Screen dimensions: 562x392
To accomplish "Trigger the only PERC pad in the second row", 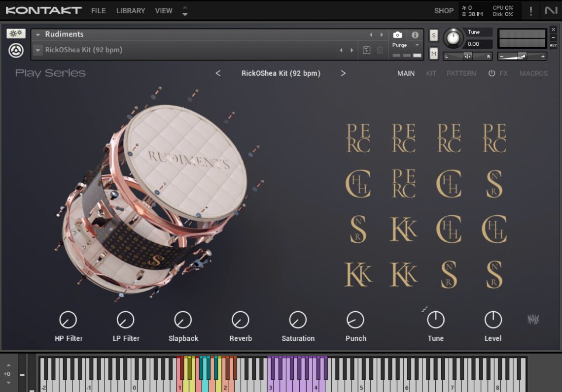I will pos(404,183).
